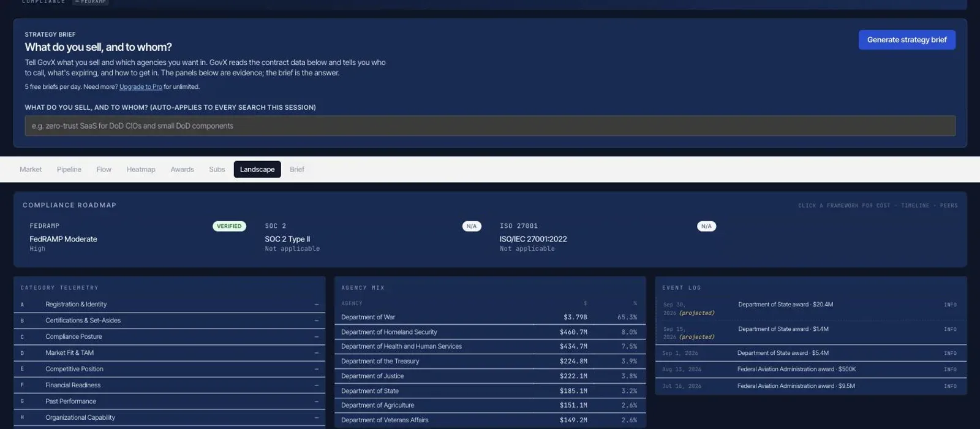
Task: Open the Heatmap tab
Action: (x=141, y=169)
